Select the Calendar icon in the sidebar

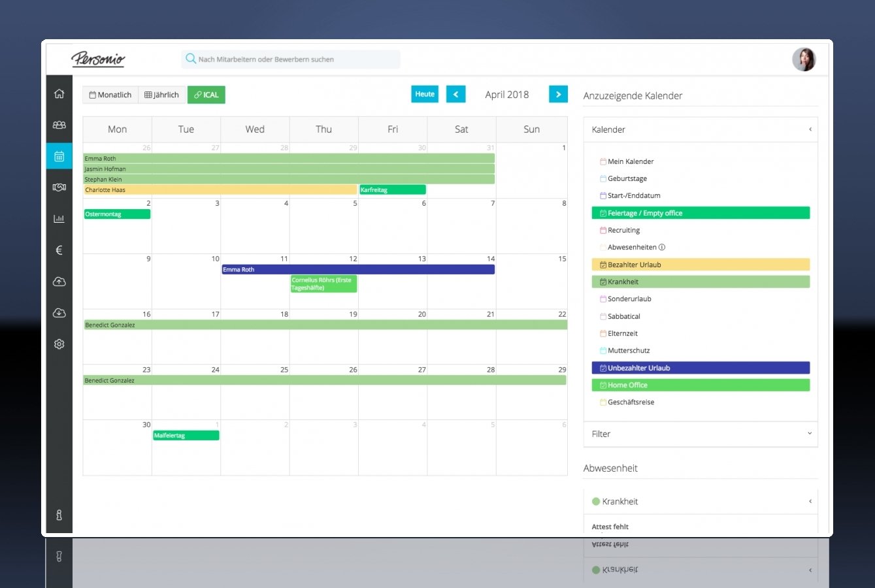(59, 155)
